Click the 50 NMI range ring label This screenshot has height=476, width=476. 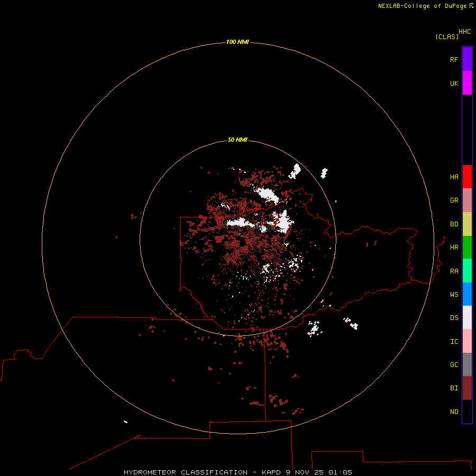click(237, 140)
